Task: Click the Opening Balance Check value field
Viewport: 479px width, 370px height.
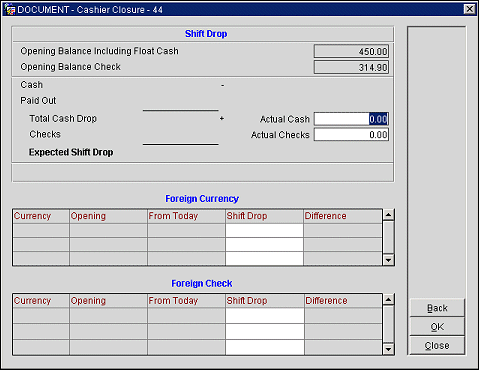Action: click(351, 67)
